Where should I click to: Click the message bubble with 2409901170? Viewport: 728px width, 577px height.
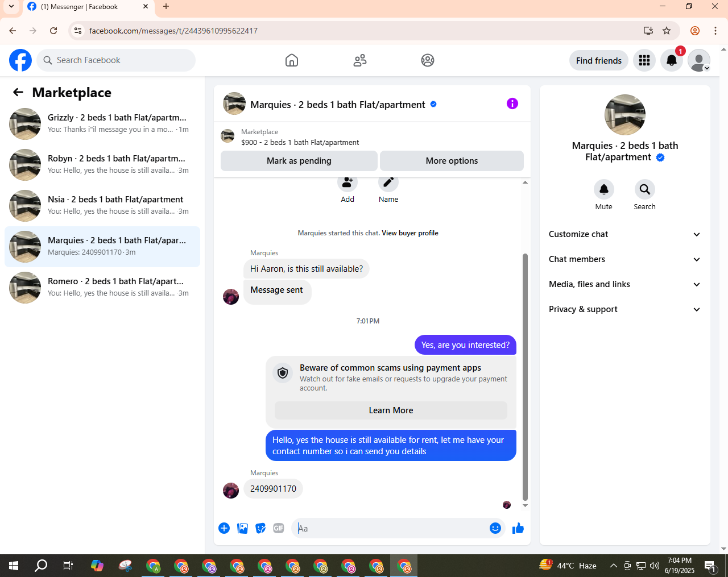click(273, 489)
